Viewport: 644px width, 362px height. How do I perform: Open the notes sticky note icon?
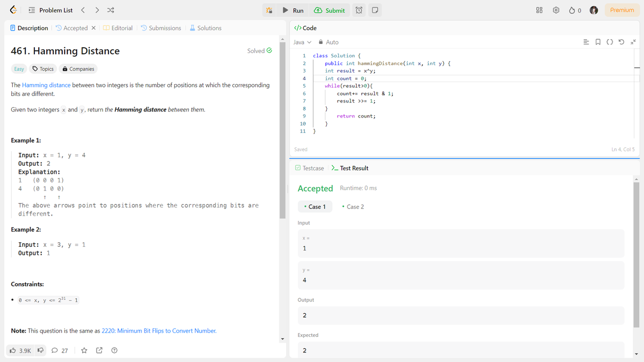coord(375,10)
